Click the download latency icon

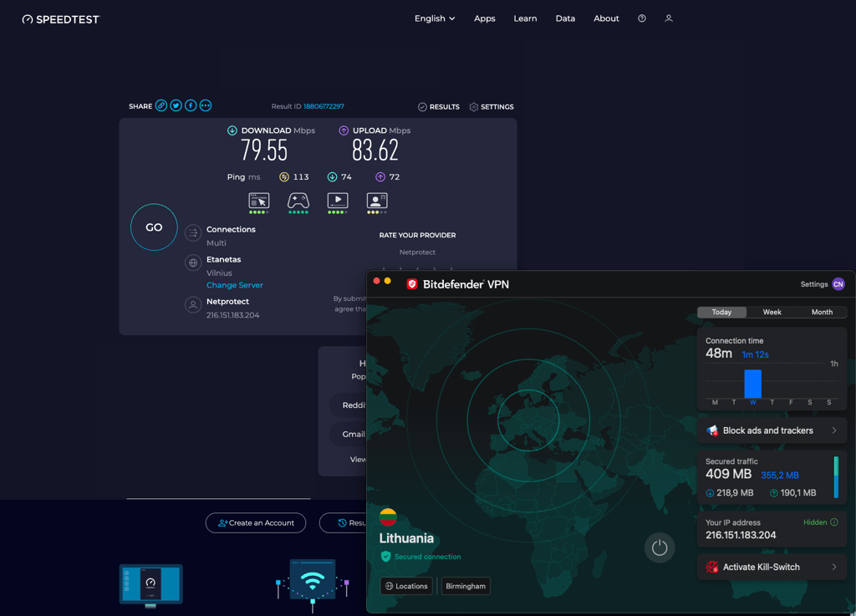[332, 177]
